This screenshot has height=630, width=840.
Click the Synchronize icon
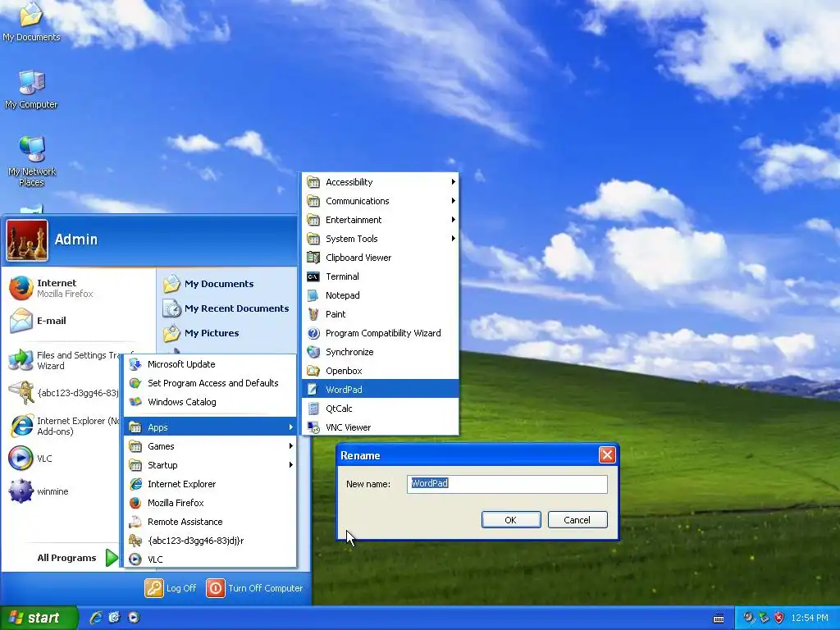[x=313, y=352]
